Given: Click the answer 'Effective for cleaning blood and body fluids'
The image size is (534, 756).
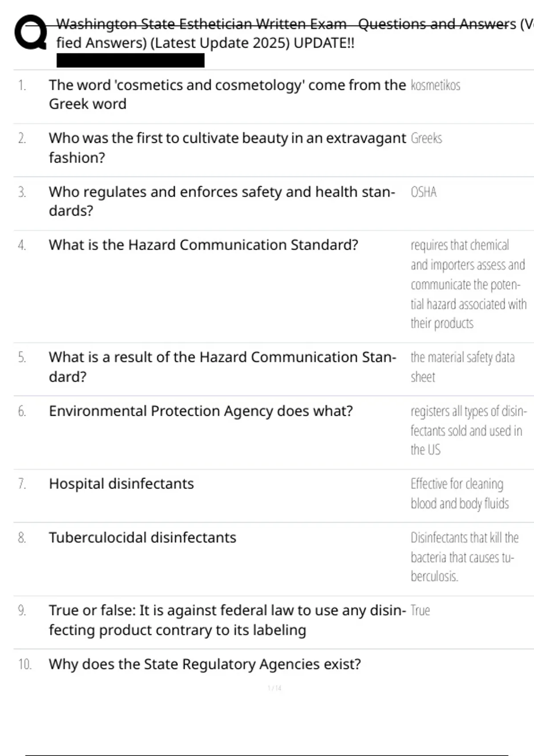Looking at the screenshot, I should click(x=459, y=493).
